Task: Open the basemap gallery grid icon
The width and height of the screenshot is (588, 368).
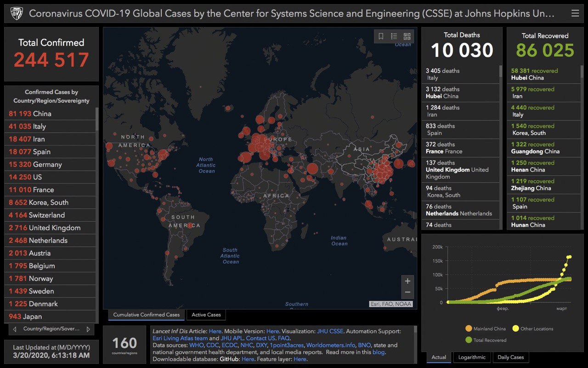Action: point(407,36)
